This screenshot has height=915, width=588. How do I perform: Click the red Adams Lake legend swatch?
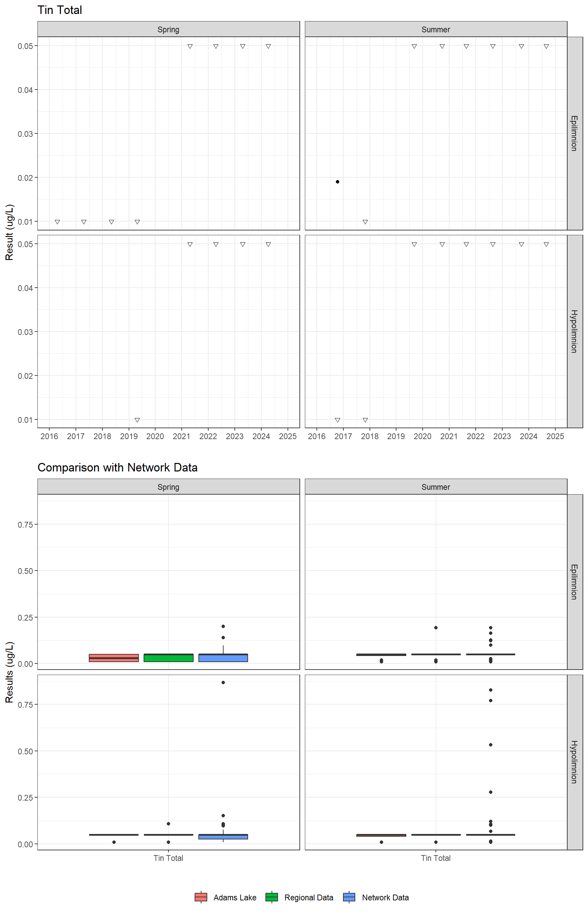tap(201, 897)
